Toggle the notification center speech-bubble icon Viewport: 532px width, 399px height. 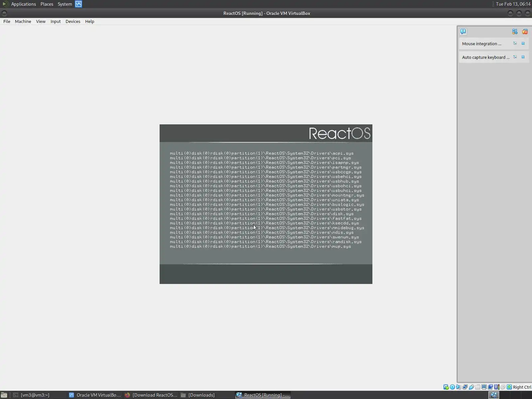tap(463, 32)
